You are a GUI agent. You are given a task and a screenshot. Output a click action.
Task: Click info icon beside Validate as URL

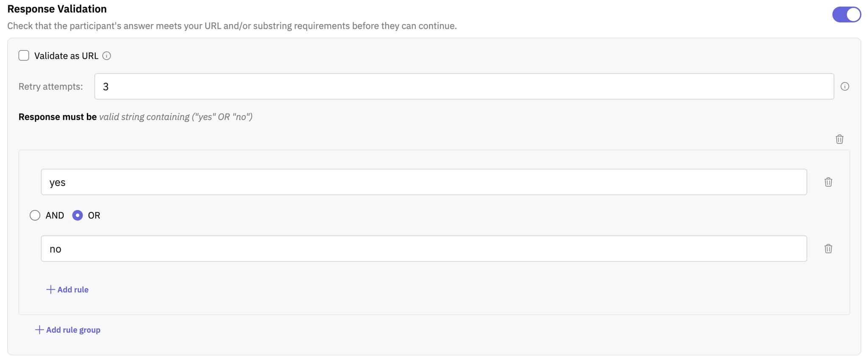pyautogui.click(x=107, y=56)
